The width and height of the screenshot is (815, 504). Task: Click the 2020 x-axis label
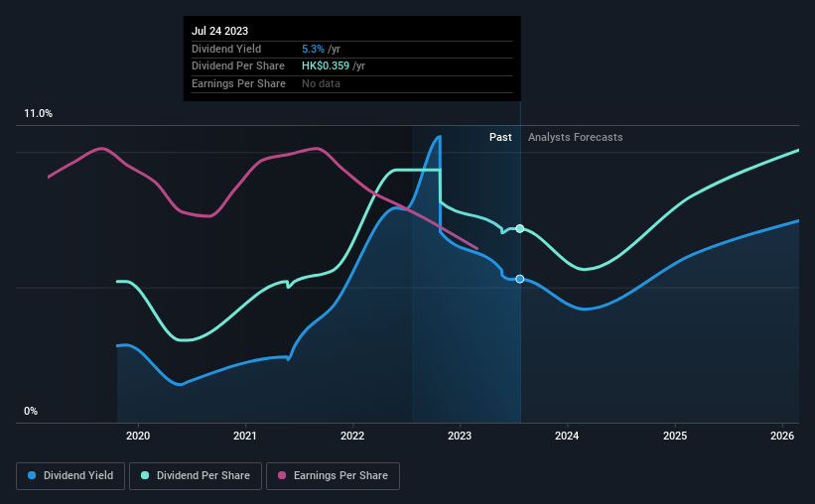coord(138,436)
